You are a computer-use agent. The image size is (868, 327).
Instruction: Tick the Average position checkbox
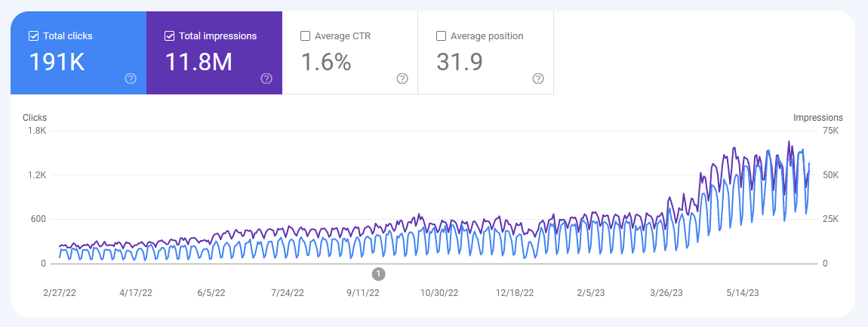click(x=441, y=35)
